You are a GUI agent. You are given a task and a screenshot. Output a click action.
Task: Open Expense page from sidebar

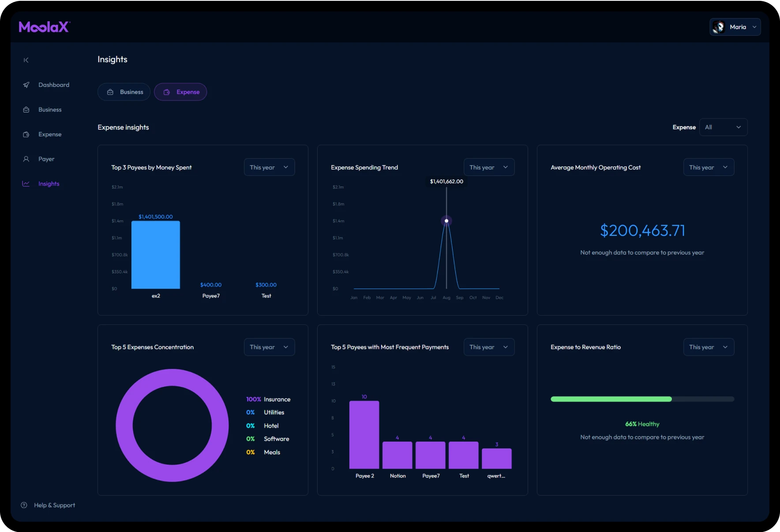[x=50, y=134]
